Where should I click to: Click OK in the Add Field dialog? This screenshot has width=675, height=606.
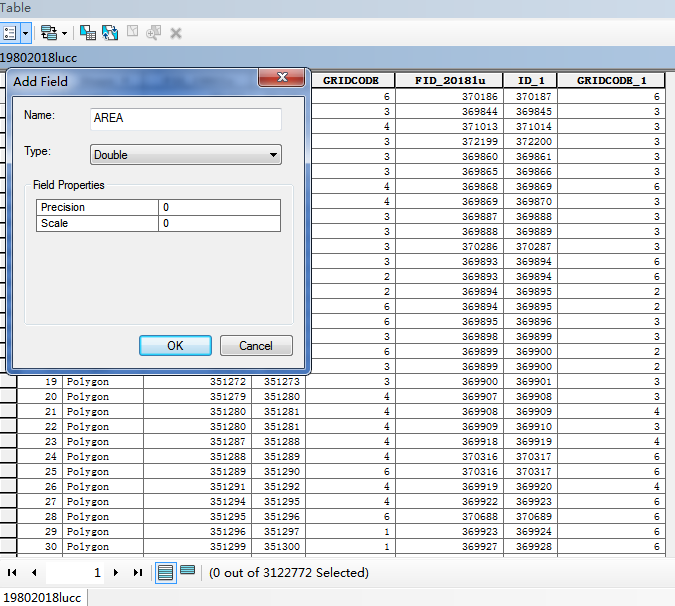click(x=175, y=346)
